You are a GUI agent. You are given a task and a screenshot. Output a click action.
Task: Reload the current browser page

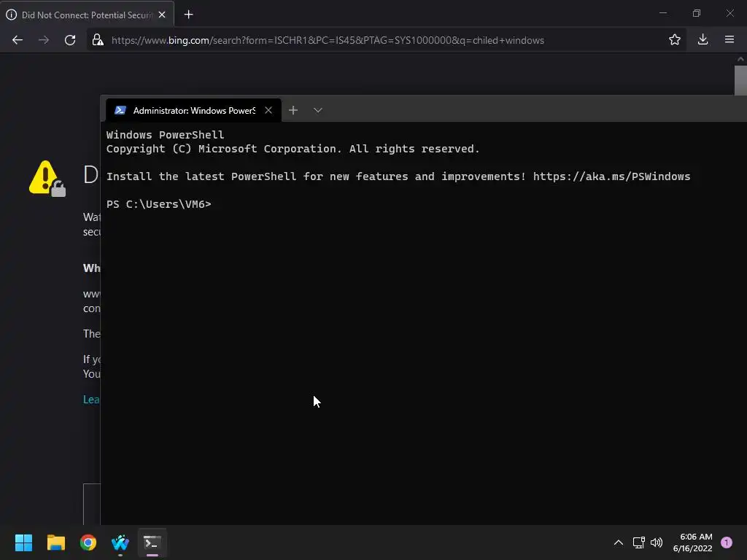pyautogui.click(x=70, y=40)
